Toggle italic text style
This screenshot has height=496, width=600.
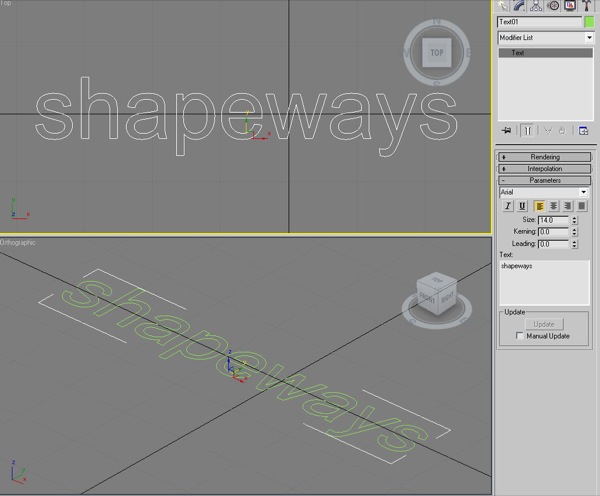pyautogui.click(x=508, y=206)
